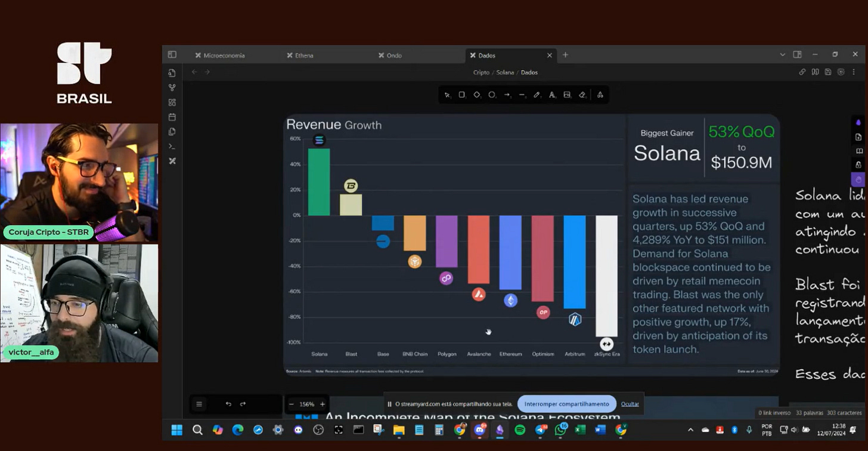Navigate back with left arrow
Image resolution: width=868 pixels, height=451 pixels.
coord(194,72)
